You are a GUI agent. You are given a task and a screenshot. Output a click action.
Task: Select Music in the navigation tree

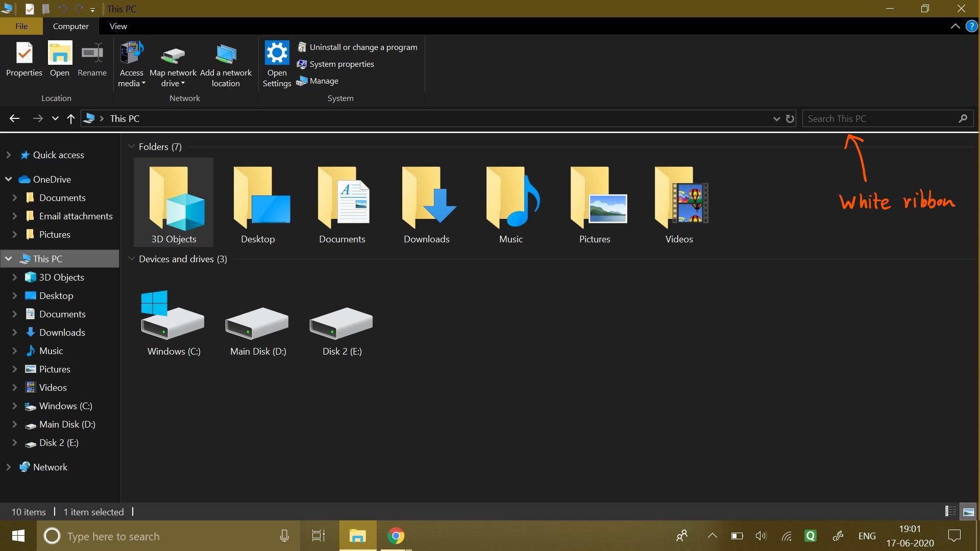point(44,350)
